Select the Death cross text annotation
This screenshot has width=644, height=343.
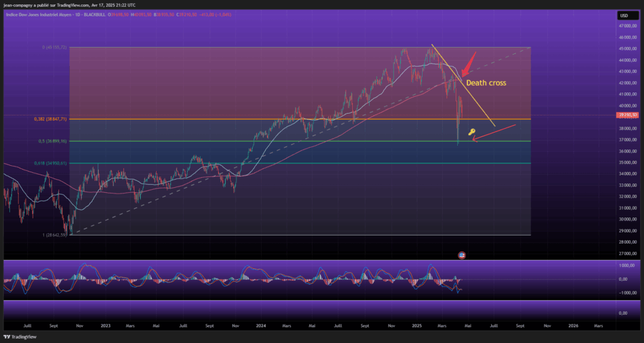coord(486,82)
